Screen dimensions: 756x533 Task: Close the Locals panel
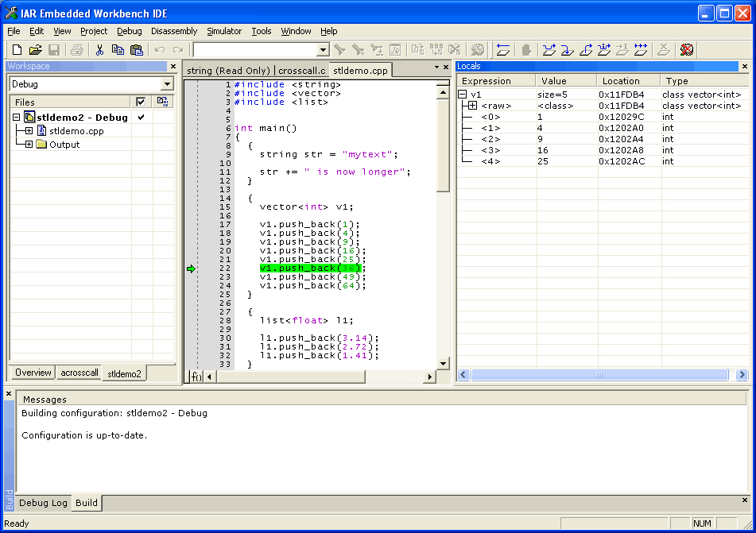[744, 66]
